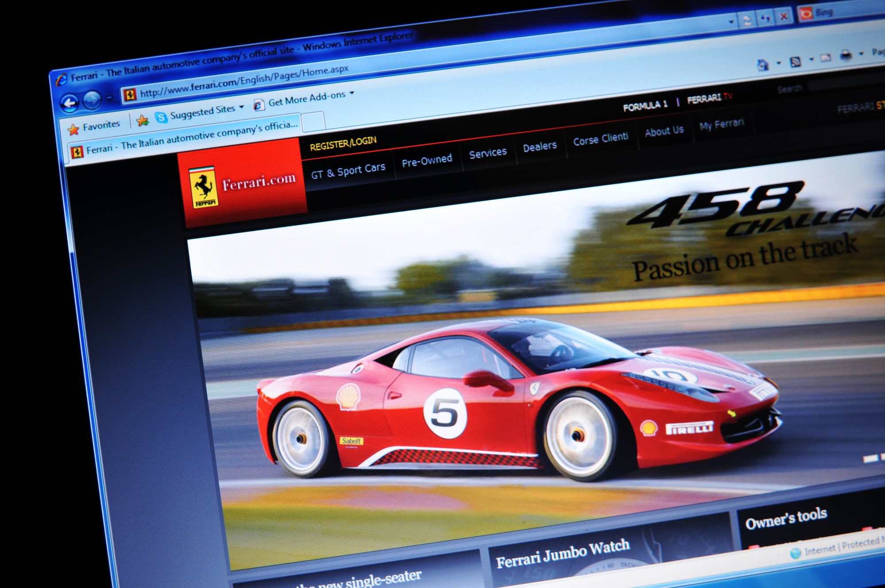885x588 pixels.
Task: Click the Stop loading red X icon
Action: coord(783,16)
